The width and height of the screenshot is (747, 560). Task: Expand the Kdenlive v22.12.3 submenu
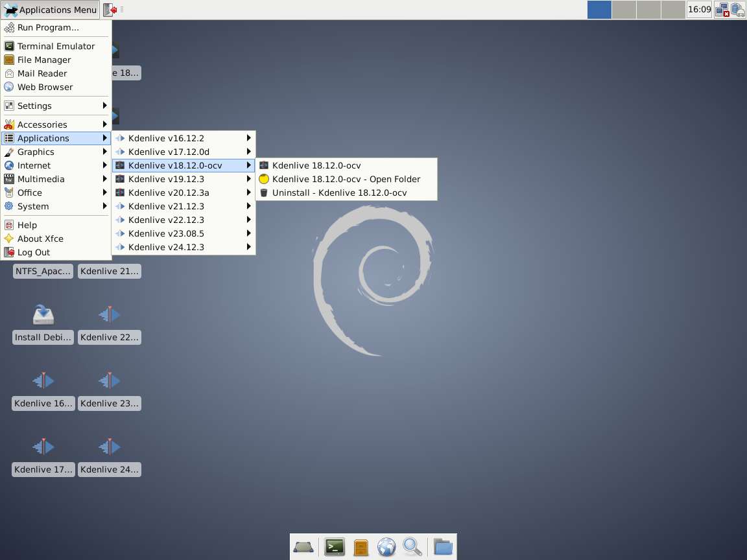[184, 220]
